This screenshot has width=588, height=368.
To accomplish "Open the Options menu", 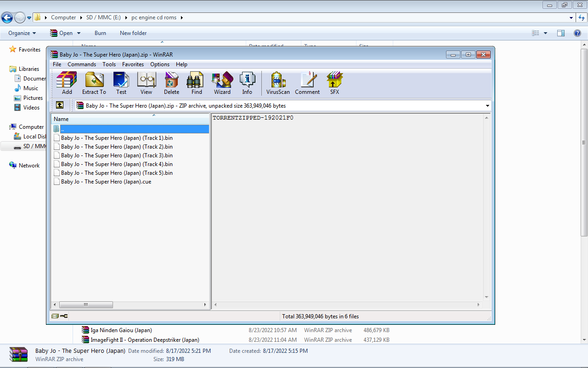I will (160, 64).
